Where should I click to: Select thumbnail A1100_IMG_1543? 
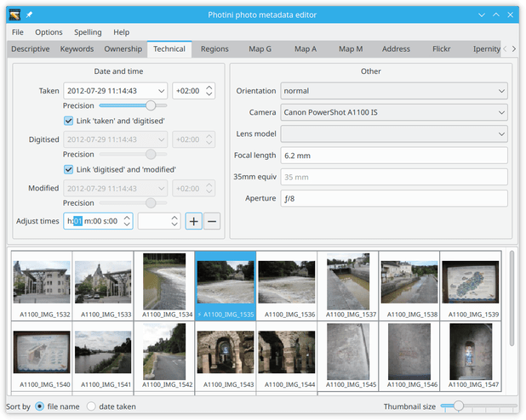(x=226, y=356)
